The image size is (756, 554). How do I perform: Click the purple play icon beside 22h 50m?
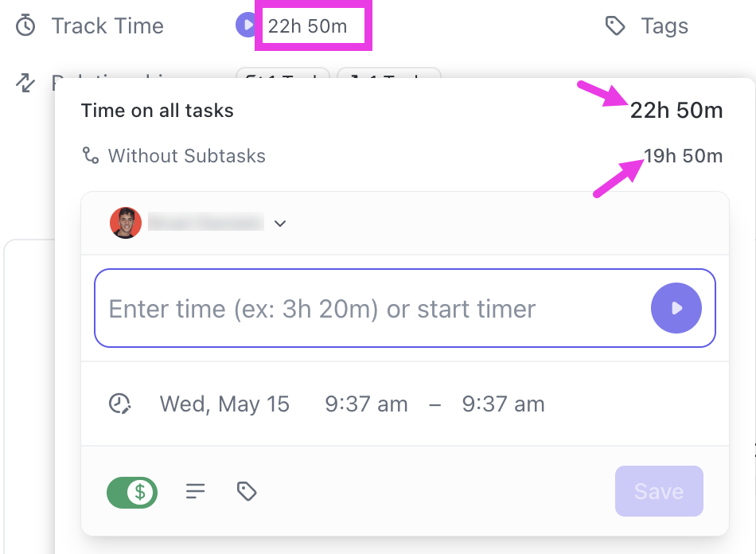pos(247,25)
